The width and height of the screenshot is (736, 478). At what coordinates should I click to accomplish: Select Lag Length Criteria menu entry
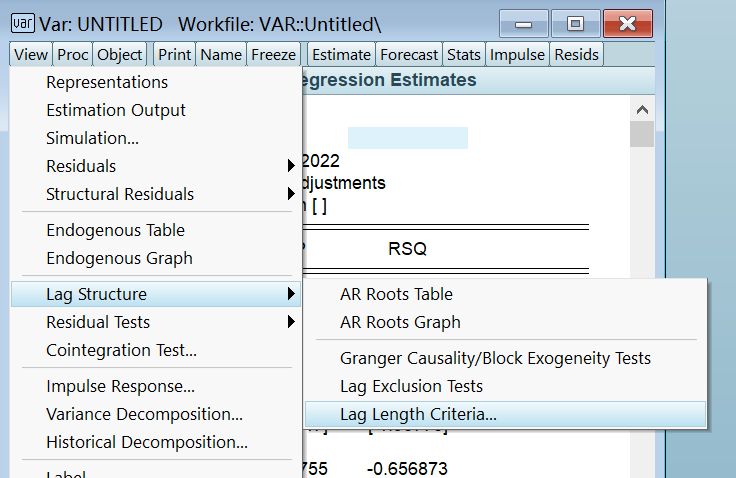point(418,414)
